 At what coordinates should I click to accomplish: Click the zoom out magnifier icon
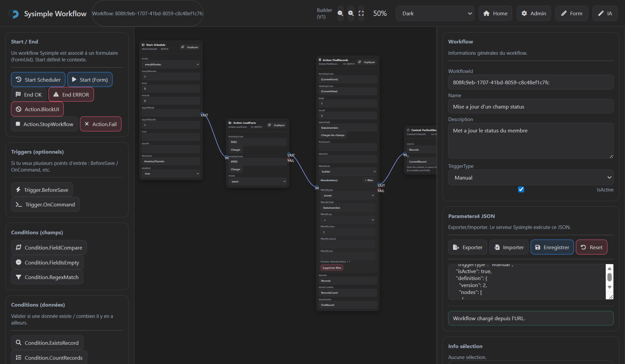pyautogui.click(x=340, y=13)
